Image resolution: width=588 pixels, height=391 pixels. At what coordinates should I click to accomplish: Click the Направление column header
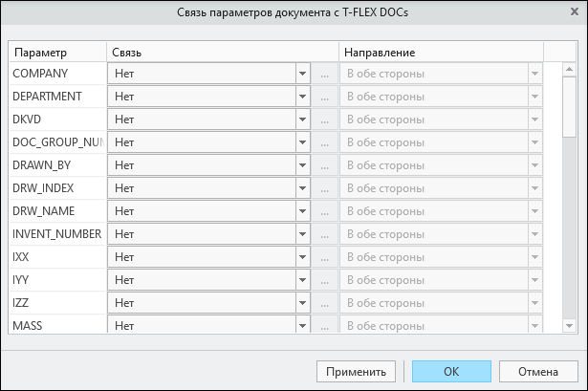coord(441,53)
